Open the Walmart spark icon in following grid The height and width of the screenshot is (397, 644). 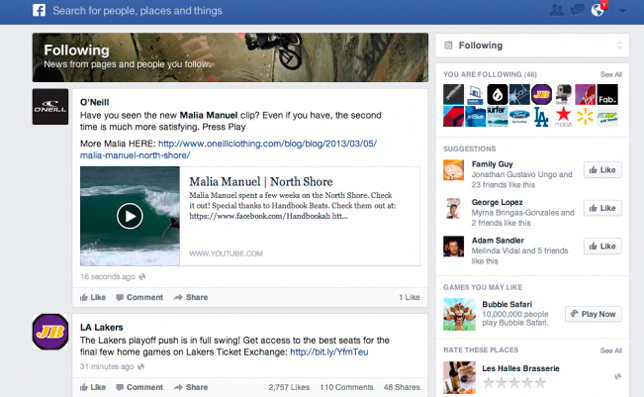pyautogui.click(x=585, y=117)
